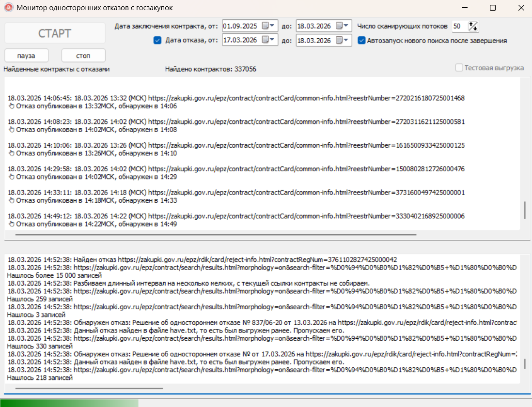Toggle the "Дата отказа" checkbox

[x=157, y=41]
